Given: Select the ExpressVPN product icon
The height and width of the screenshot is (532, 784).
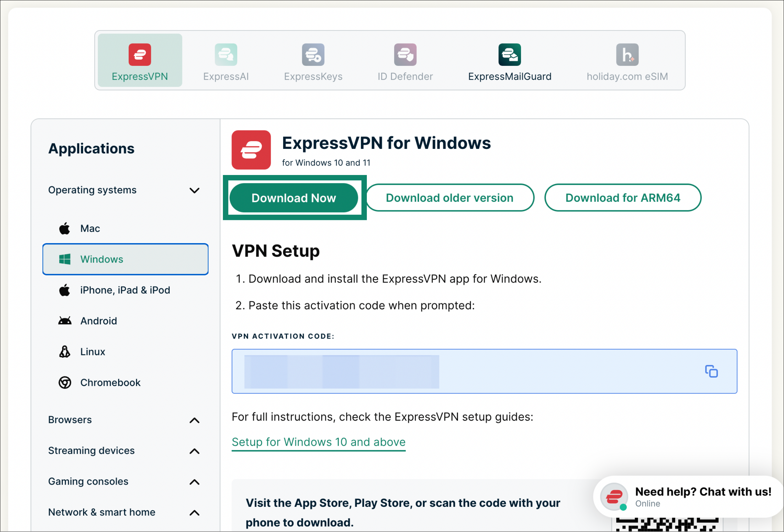Looking at the screenshot, I should point(140,55).
